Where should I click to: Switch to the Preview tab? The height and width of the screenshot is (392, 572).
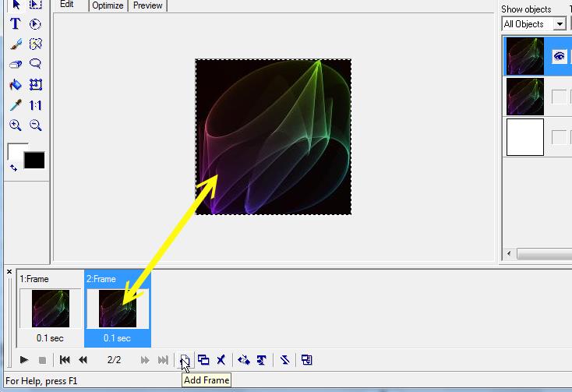[147, 5]
